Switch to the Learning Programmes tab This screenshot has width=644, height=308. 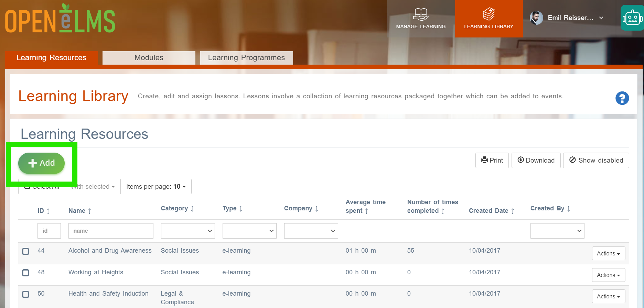(246, 58)
